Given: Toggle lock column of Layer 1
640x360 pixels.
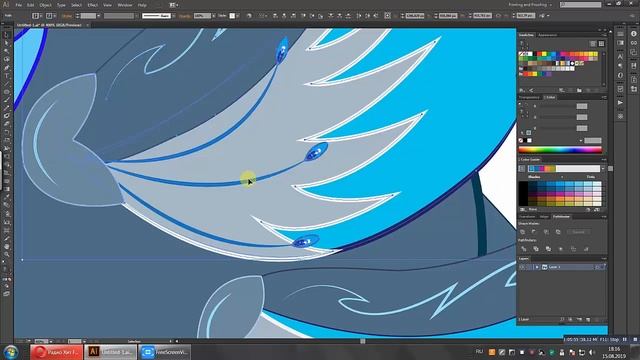Looking at the screenshot, I should (529, 267).
